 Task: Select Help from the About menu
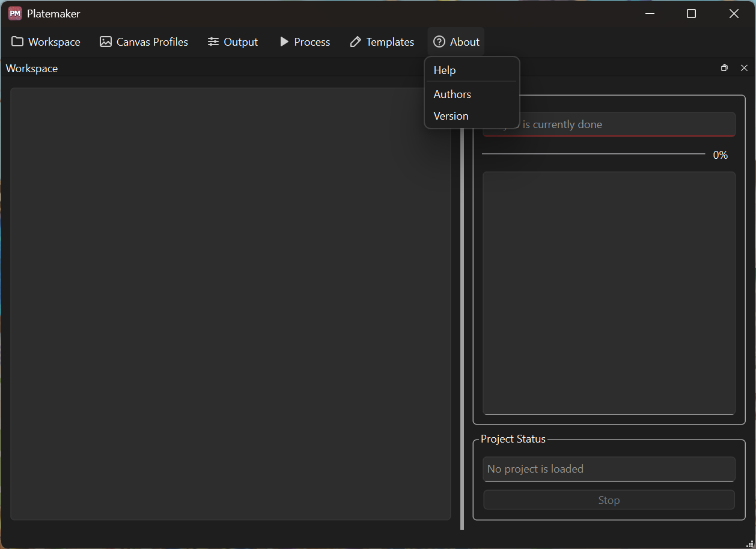(x=472, y=70)
